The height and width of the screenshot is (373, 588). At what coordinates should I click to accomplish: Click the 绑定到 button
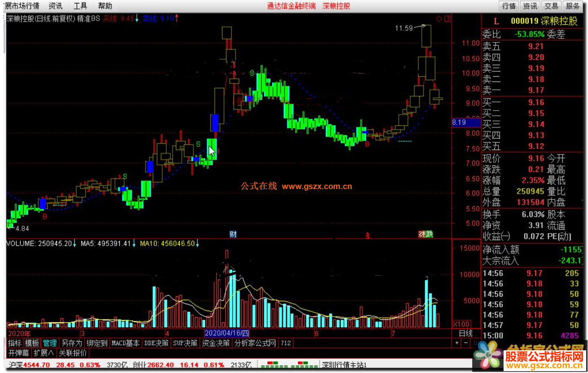97,343
